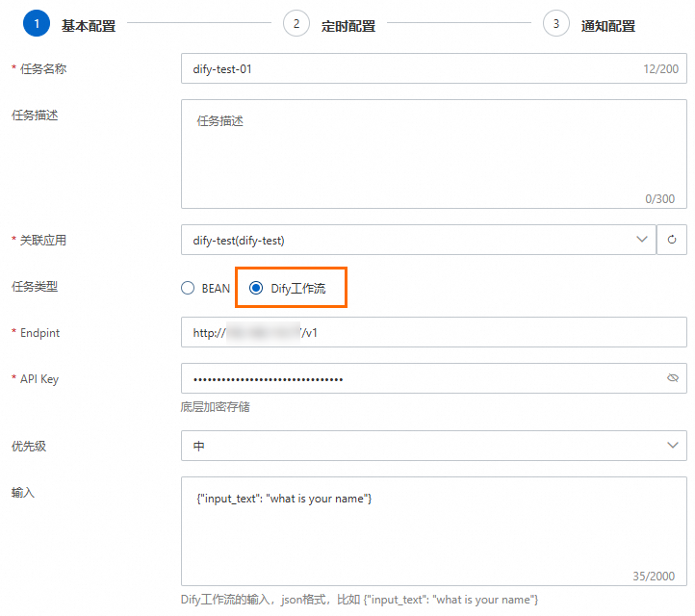Click the 底层加密存储 hint text

click(x=215, y=407)
